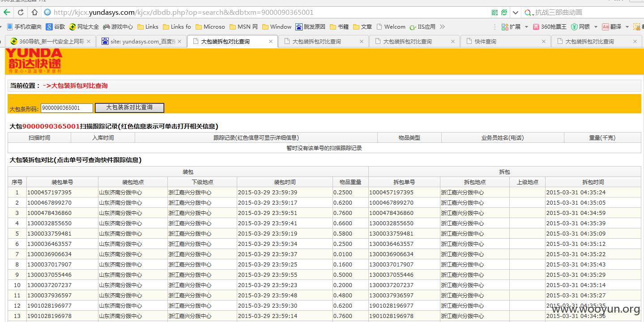Toggle the green browser engine mode icon

(504, 13)
